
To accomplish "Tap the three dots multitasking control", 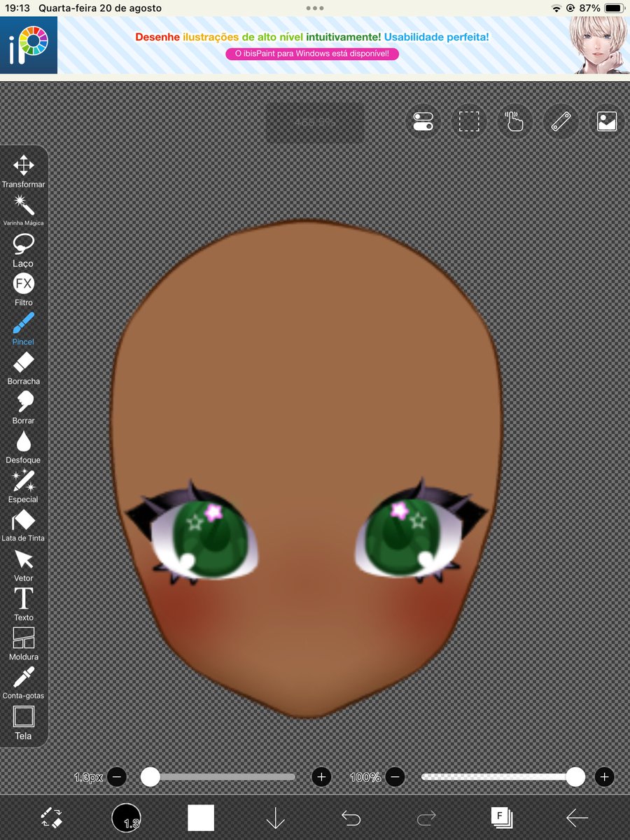I will coord(315,8).
